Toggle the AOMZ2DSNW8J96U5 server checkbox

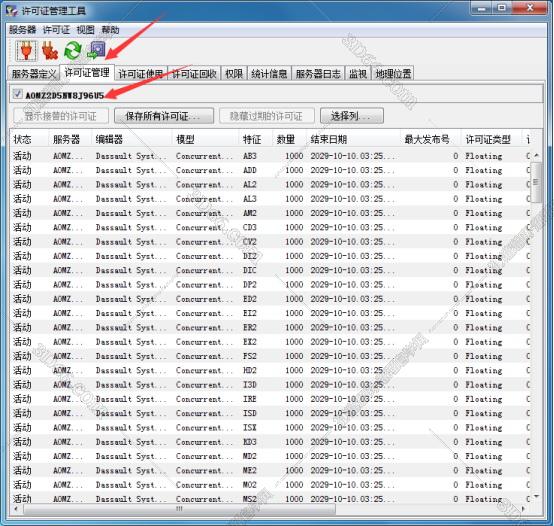pos(17,94)
